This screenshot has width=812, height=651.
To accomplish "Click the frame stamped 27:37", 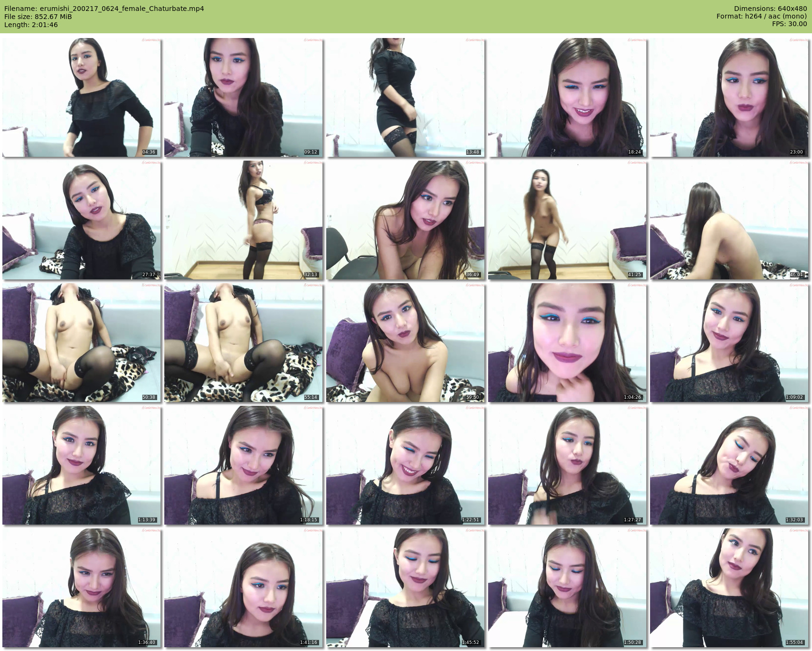I will click(x=82, y=220).
